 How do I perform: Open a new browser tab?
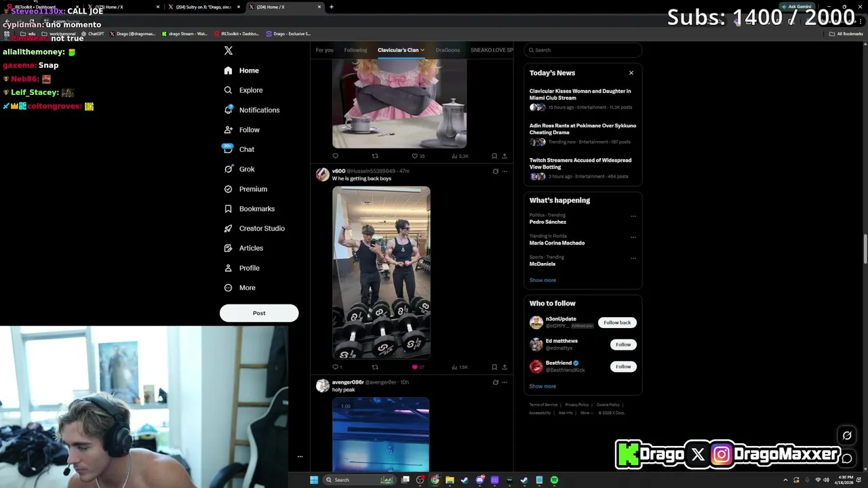(x=331, y=7)
